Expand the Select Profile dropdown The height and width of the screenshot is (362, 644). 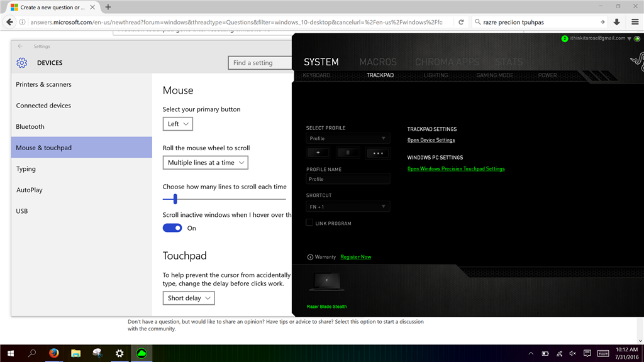[348, 138]
